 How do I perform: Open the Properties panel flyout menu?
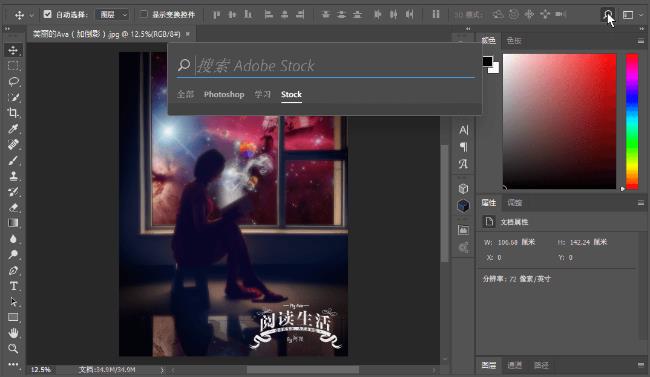click(x=640, y=203)
